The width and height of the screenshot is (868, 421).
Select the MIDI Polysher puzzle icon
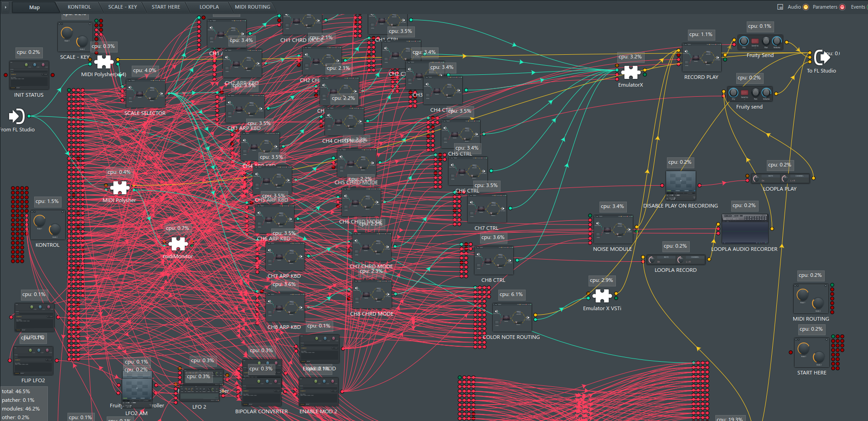(x=119, y=187)
